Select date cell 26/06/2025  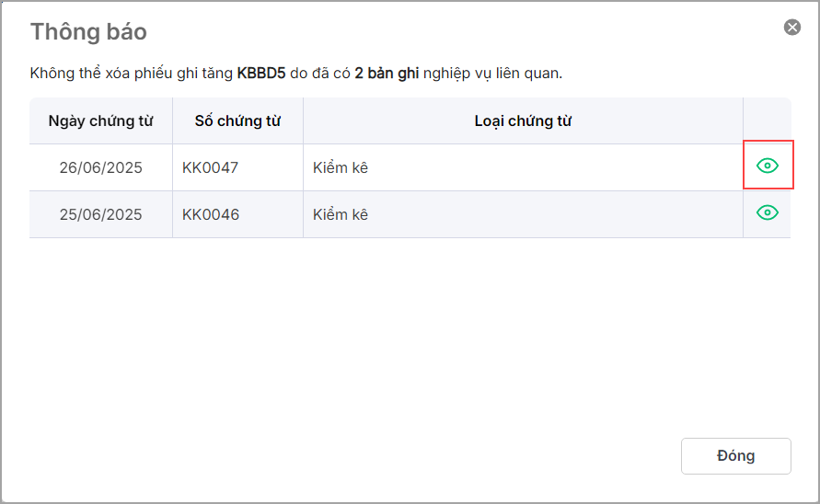click(x=100, y=167)
